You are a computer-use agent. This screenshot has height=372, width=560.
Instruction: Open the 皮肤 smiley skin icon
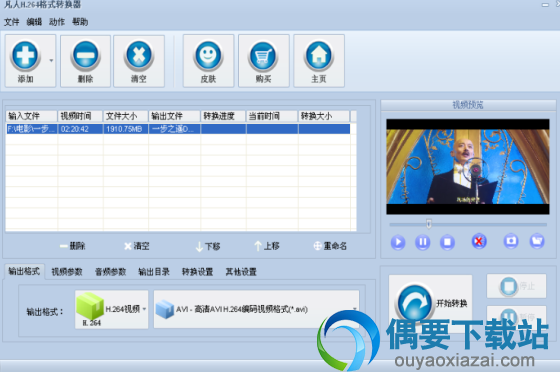click(208, 55)
